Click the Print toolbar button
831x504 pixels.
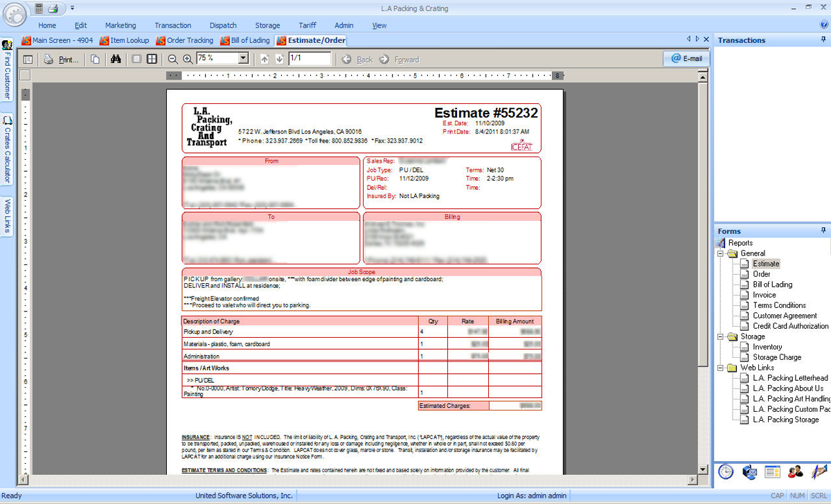point(61,60)
